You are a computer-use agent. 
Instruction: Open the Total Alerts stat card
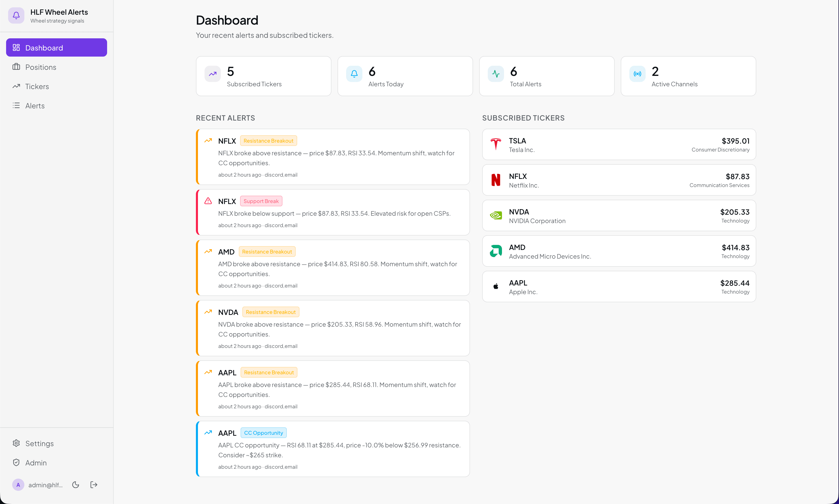tap(547, 76)
